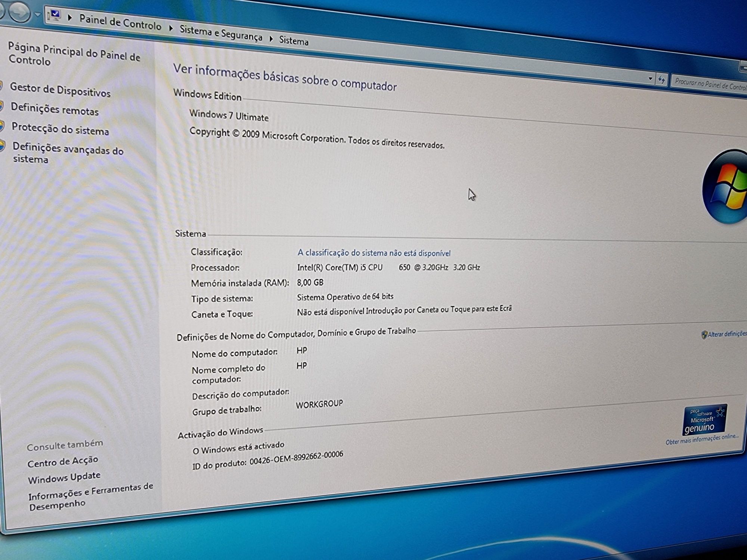747x560 pixels.
Task: Select the Sistema breadcrumb item
Action: click(x=294, y=40)
